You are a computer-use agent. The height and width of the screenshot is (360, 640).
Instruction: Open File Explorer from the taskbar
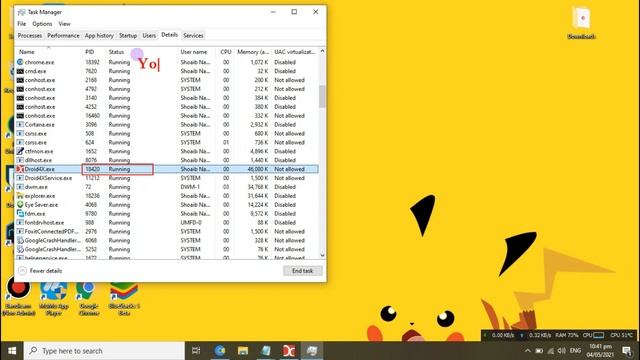[x=243, y=351]
